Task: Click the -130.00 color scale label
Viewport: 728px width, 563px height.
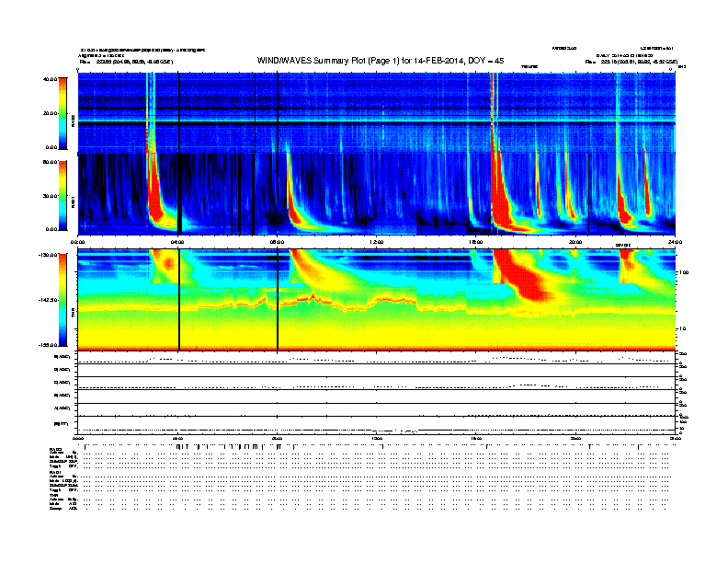Action: pyautogui.click(x=49, y=255)
